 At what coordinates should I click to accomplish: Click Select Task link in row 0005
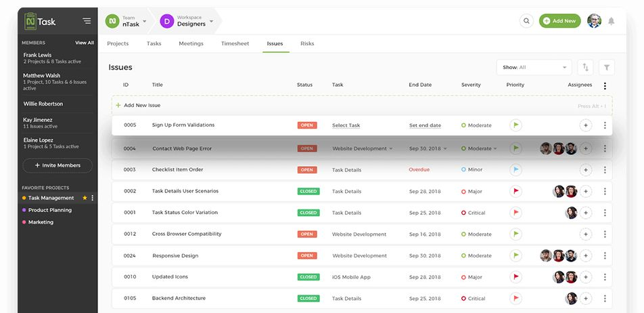[346, 125]
